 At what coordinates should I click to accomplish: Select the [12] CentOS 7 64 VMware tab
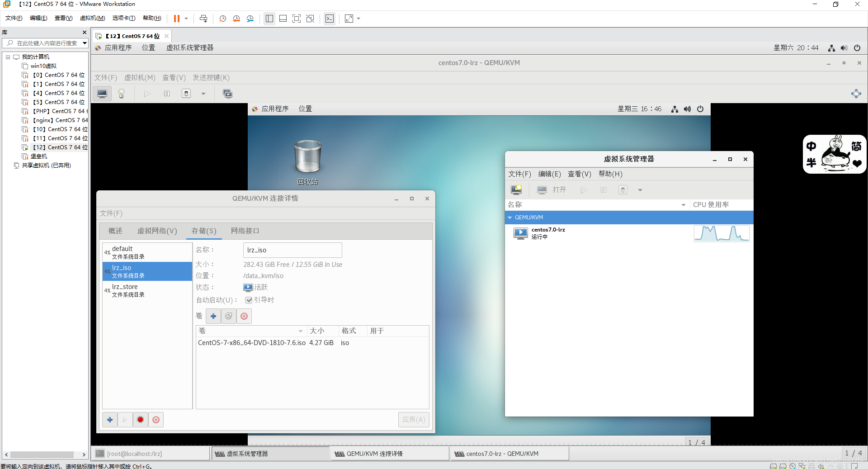132,36
